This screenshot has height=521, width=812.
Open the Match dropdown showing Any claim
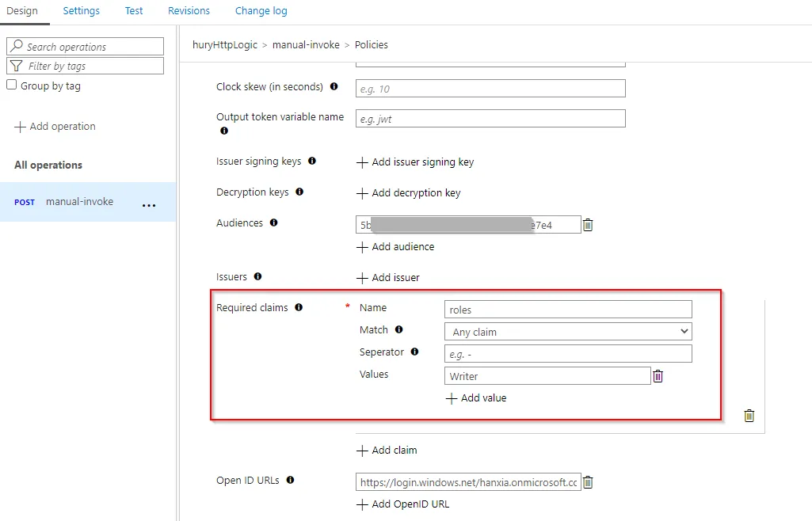point(568,332)
